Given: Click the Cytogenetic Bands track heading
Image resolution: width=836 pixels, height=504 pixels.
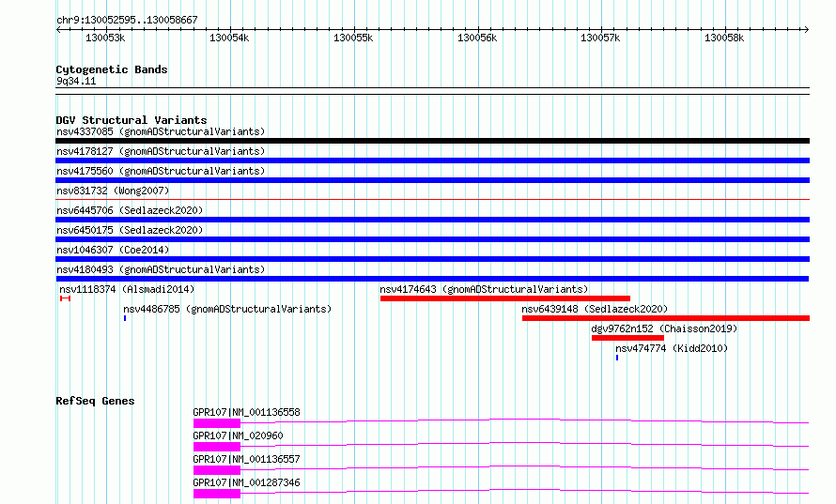Looking at the screenshot, I should pos(112,69).
